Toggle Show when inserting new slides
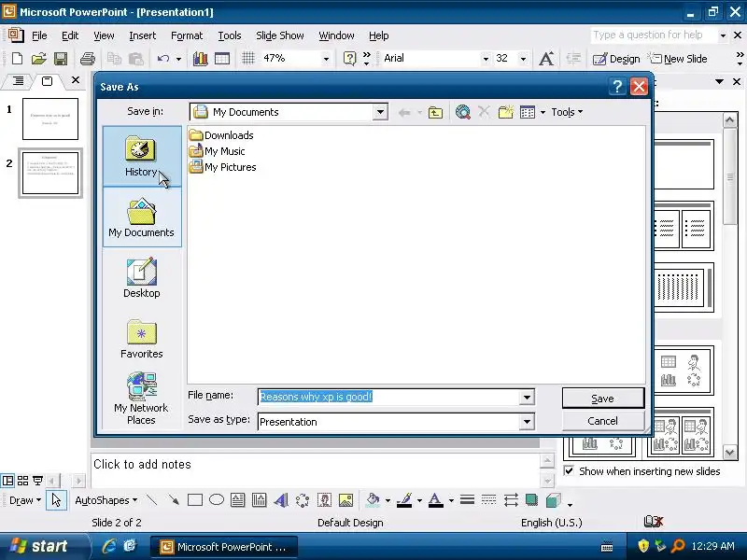Viewport: 747px width, 560px height. tap(569, 471)
